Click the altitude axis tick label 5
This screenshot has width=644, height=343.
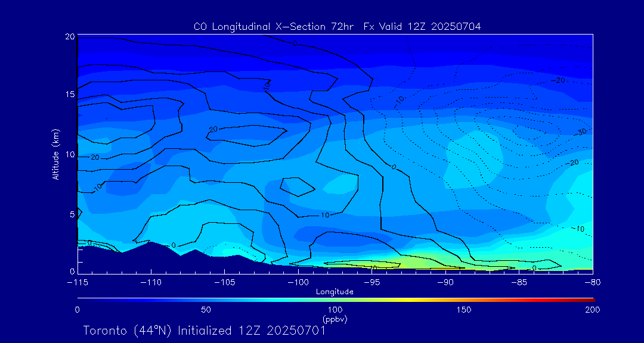click(72, 214)
